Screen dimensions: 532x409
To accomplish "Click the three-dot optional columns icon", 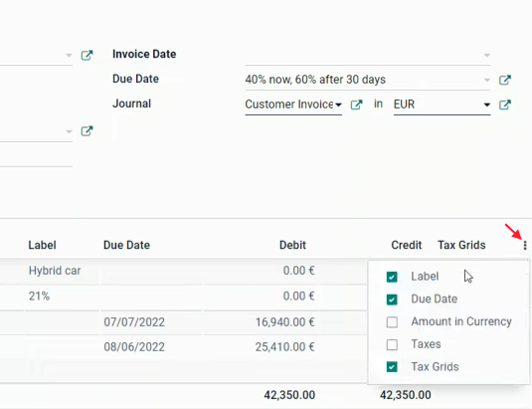I will [x=525, y=245].
